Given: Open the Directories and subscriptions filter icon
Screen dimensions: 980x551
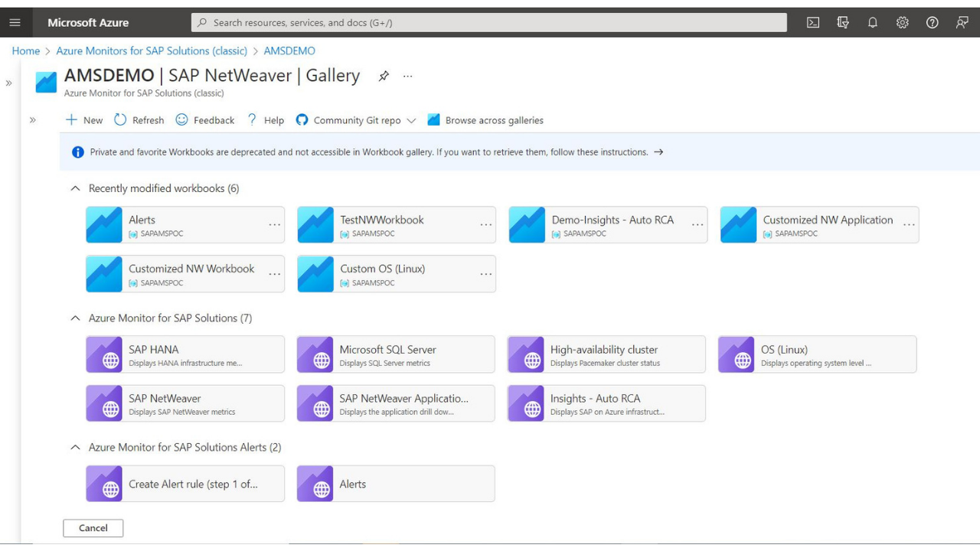Looking at the screenshot, I should pyautogui.click(x=843, y=23).
